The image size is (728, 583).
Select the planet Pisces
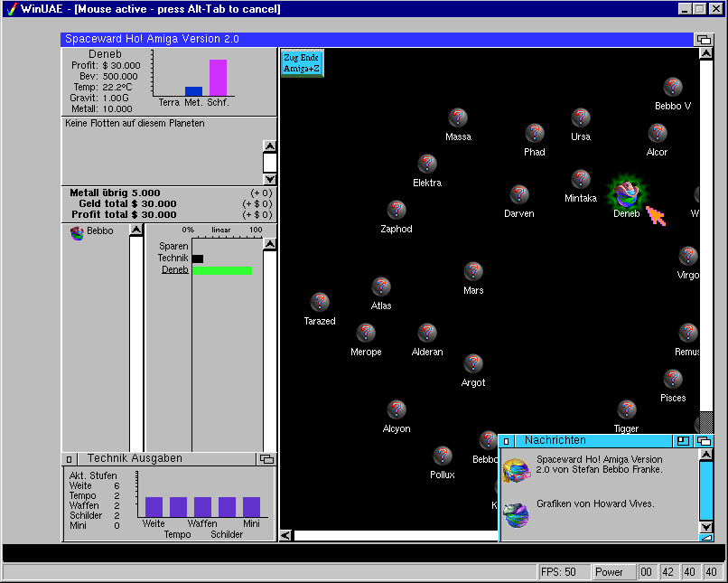pyautogui.click(x=672, y=378)
